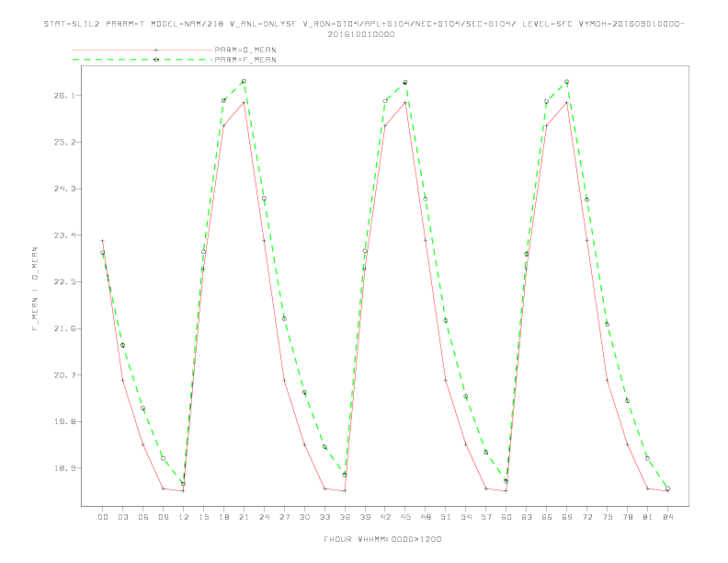
Task: Click x-axis tick label 45
Action: coord(405,517)
